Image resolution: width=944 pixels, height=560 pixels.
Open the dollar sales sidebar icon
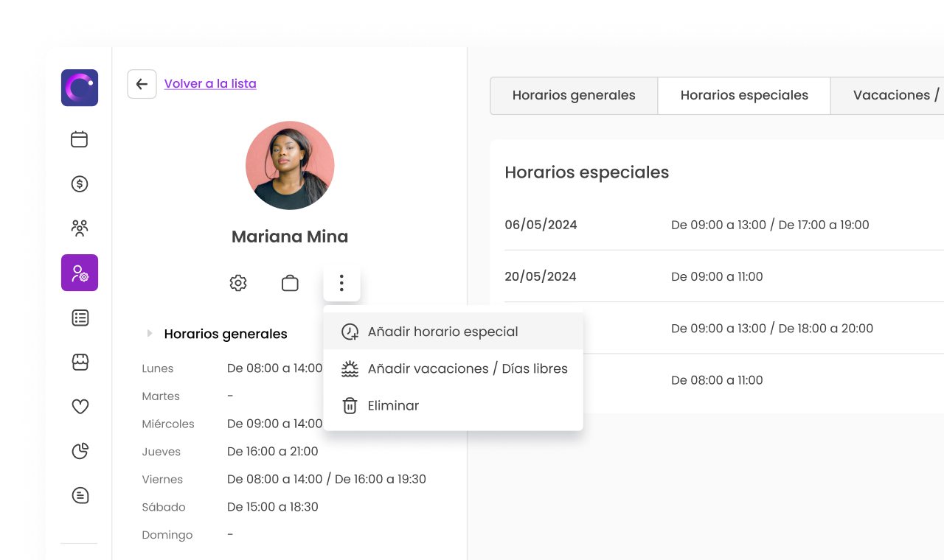[x=80, y=183]
